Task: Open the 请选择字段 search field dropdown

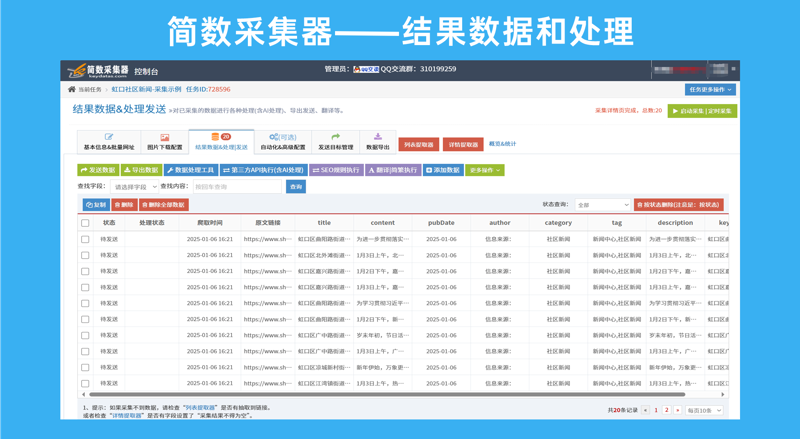Action: point(135,187)
